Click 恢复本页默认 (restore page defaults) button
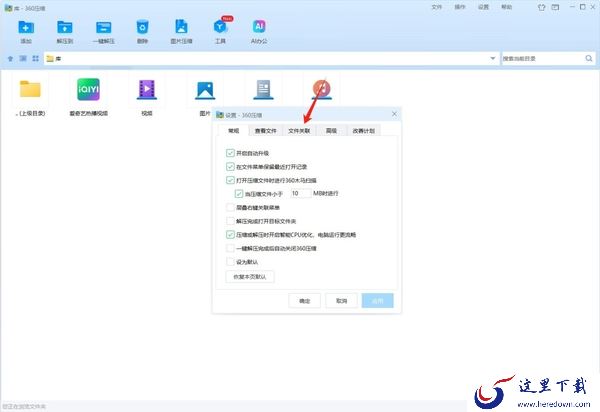Image resolution: width=600 pixels, height=412 pixels. 249,277
